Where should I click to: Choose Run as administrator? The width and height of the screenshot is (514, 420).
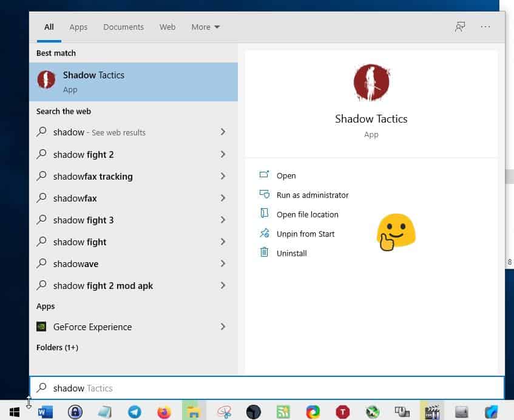tap(313, 195)
